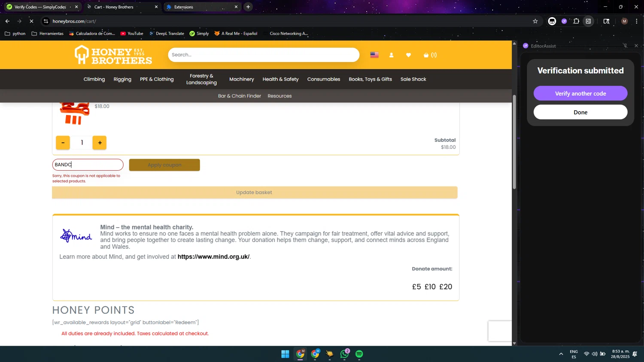
Task: Click the purple EditorAssist extension icon in the toolbar
Action: coord(564,21)
